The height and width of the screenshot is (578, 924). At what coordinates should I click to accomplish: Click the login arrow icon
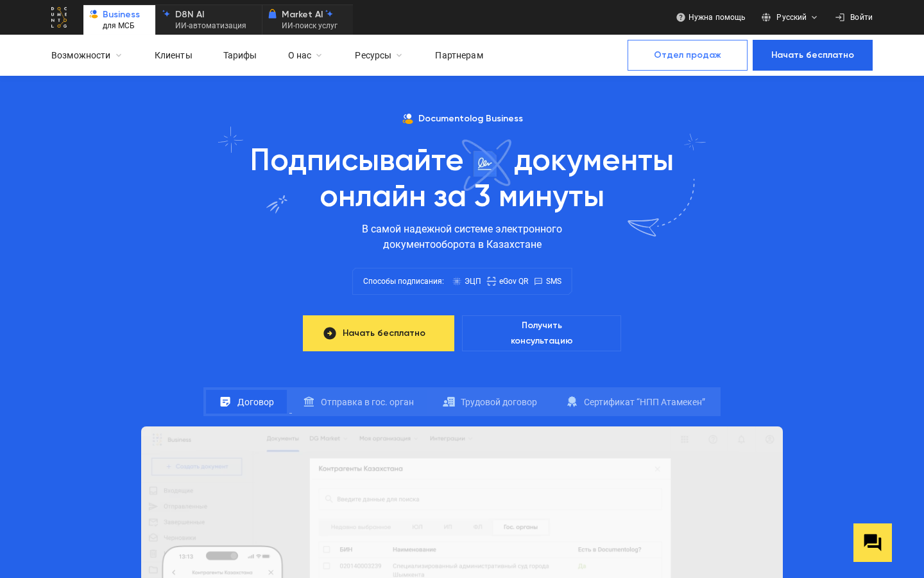(x=840, y=17)
